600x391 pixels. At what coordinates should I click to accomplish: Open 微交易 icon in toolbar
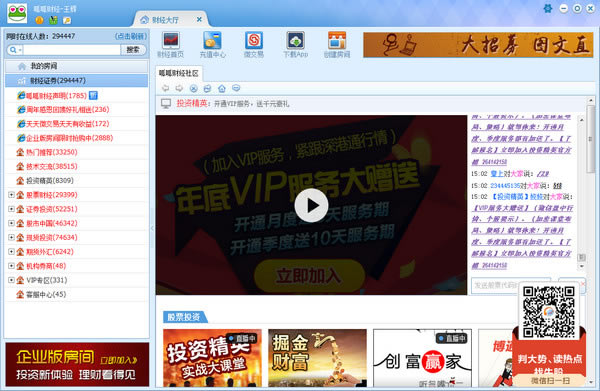click(x=254, y=41)
